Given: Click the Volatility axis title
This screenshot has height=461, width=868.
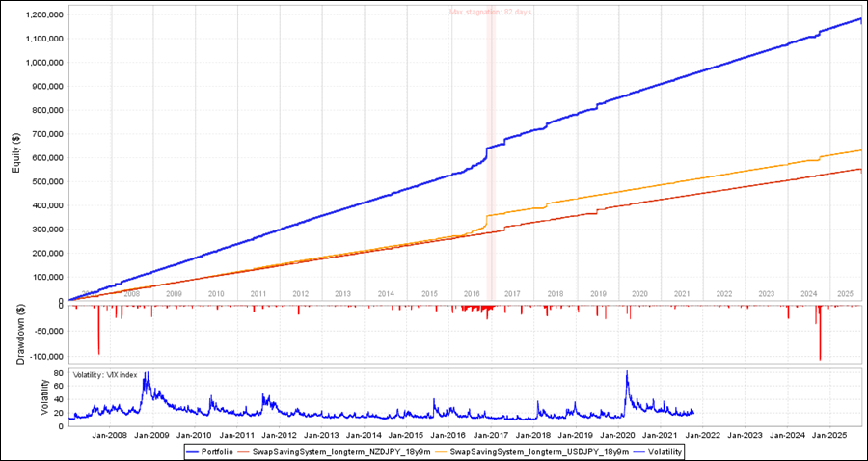Looking at the screenshot, I should [x=15, y=394].
